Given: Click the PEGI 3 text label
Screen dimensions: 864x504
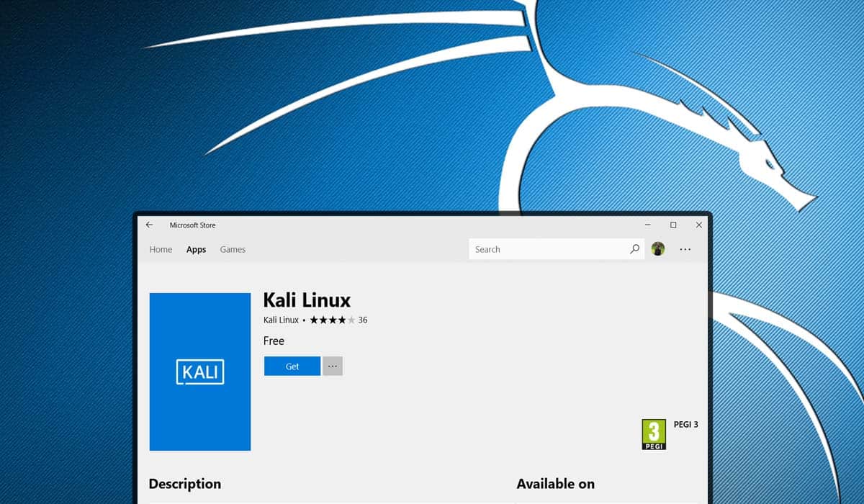Looking at the screenshot, I should pyautogui.click(x=685, y=424).
